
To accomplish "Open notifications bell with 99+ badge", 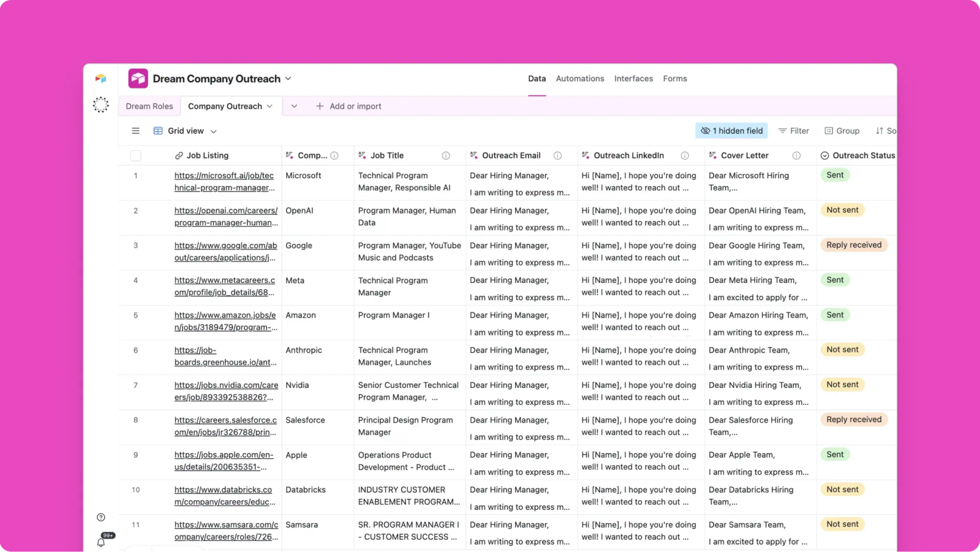I will (x=101, y=542).
